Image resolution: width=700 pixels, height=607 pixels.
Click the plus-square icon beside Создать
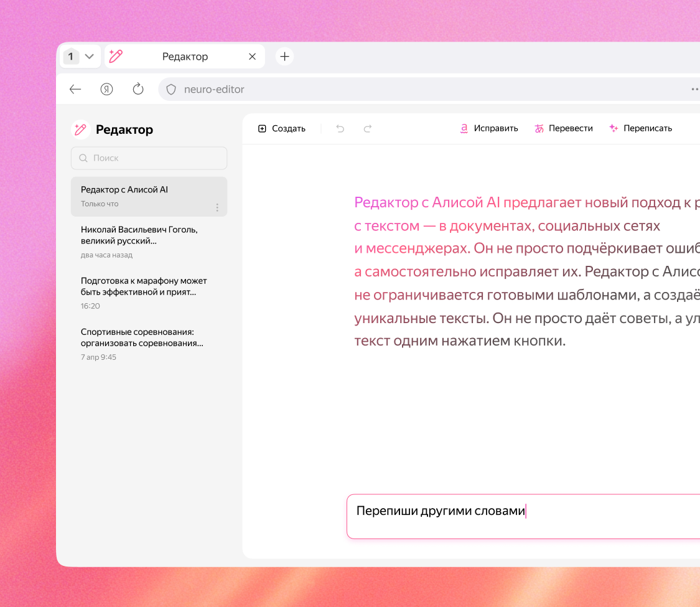pos(262,129)
